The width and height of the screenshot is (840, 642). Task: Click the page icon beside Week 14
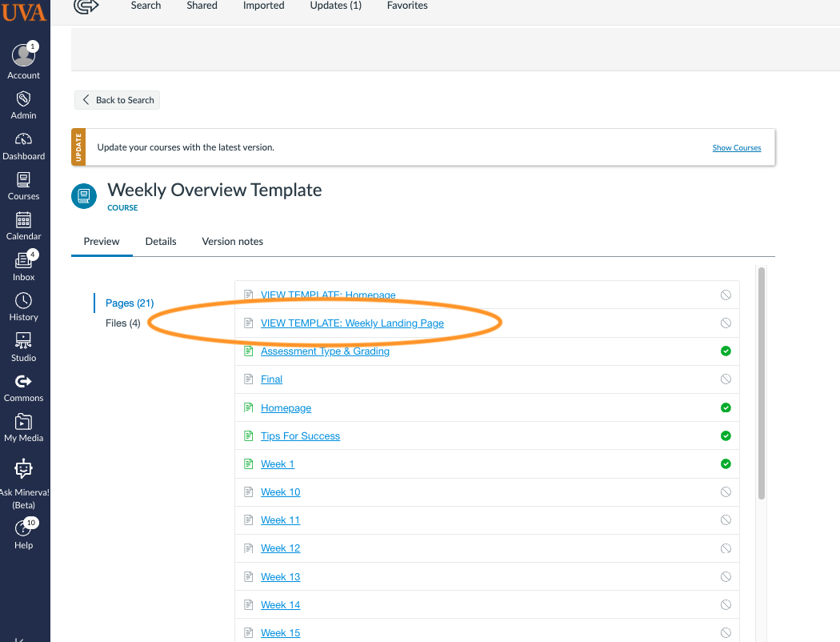click(x=249, y=604)
